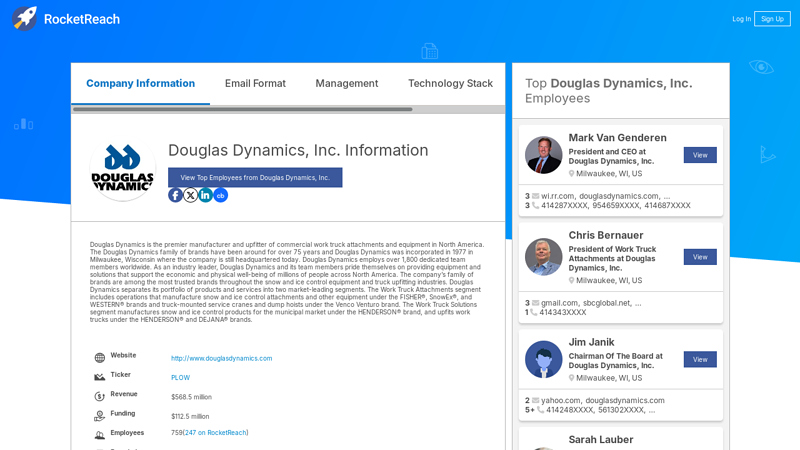Open the Douglas Dynamics X (Twitter) icon

190,195
